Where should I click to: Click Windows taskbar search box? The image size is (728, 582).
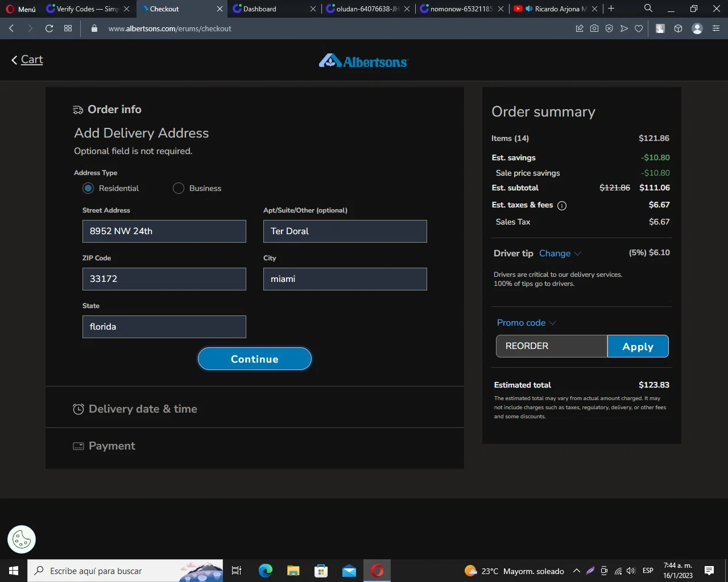[x=125, y=571]
